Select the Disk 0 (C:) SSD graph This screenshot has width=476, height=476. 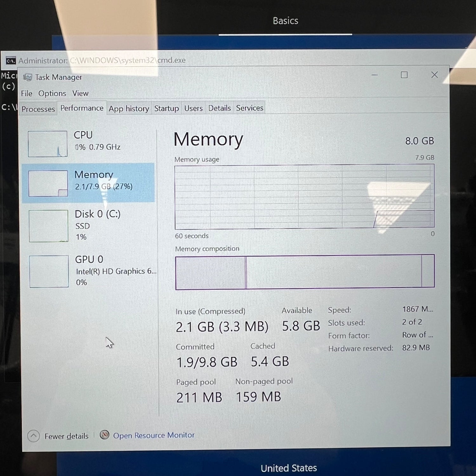(48, 225)
